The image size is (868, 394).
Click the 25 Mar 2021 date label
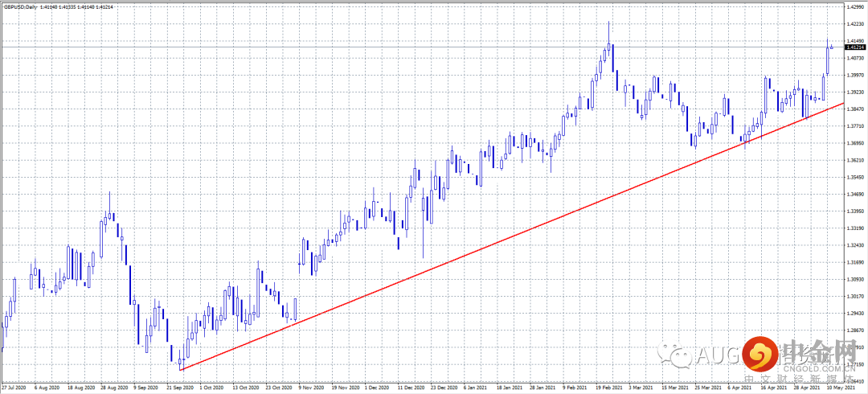coord(709,389)
